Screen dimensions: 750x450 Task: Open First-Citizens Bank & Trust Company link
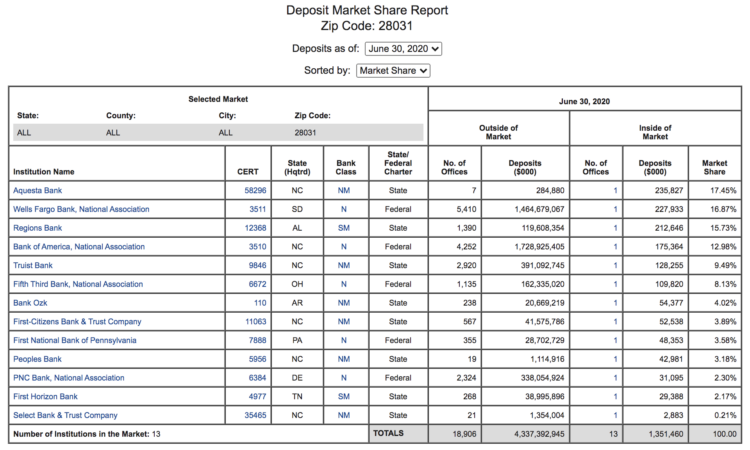click(x=77, y=321)
